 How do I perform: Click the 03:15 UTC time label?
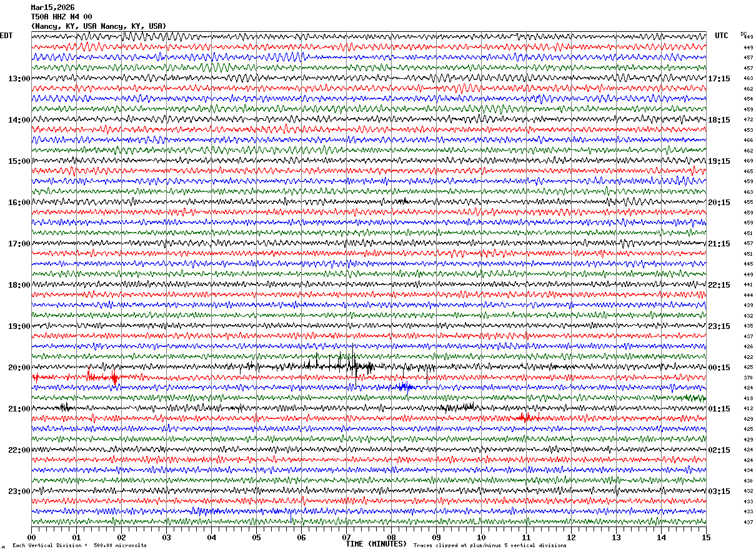pos(719,491)
